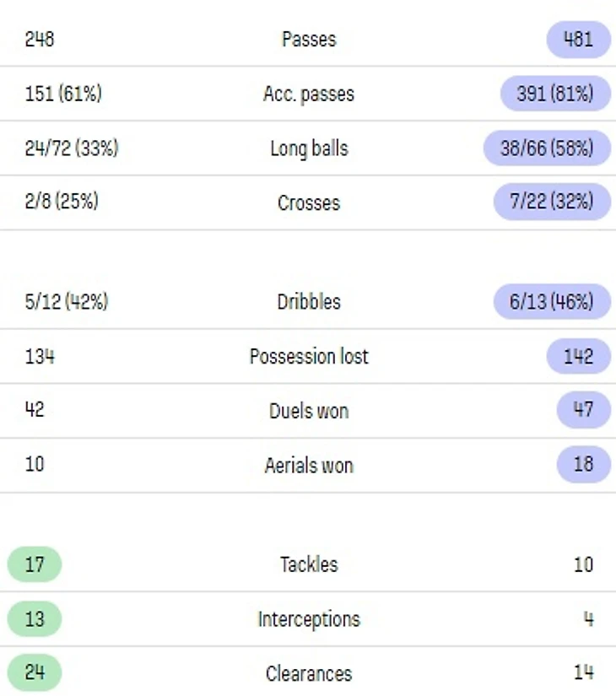Click the green 17 tackles badge

pos(35,564)
